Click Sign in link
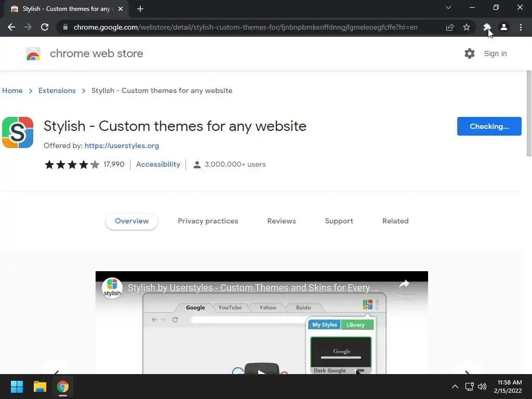532x399 pixels. click(495, 54)
